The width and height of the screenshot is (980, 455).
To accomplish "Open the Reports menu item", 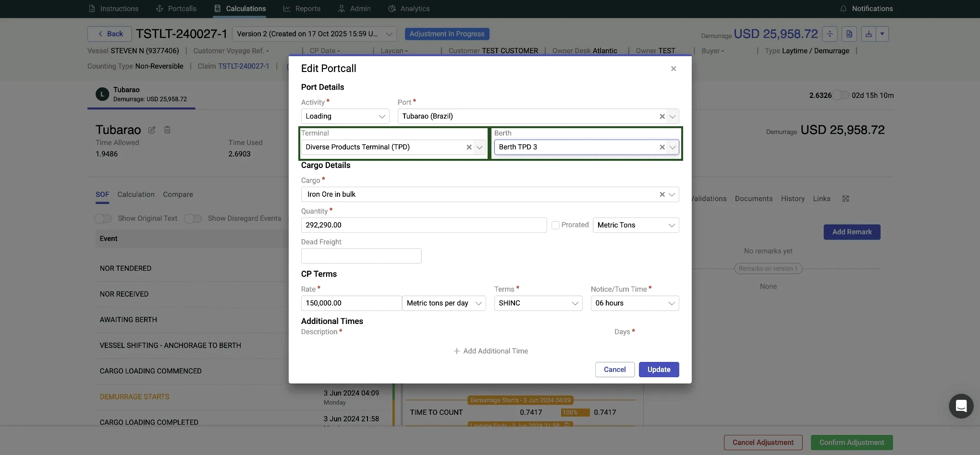I will click(302, 9).
